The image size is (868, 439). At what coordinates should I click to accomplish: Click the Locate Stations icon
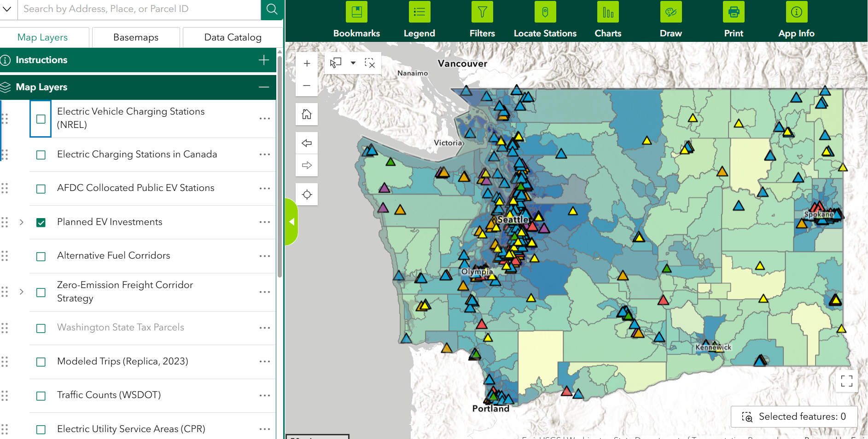[x=545, y=12]
